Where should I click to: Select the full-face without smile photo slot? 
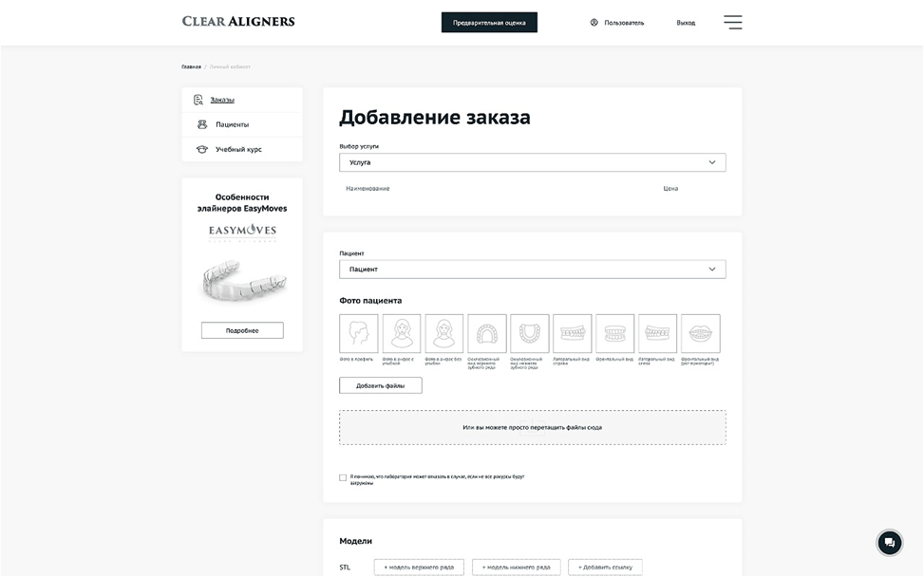pyautogui.click(x=444, y=334)
